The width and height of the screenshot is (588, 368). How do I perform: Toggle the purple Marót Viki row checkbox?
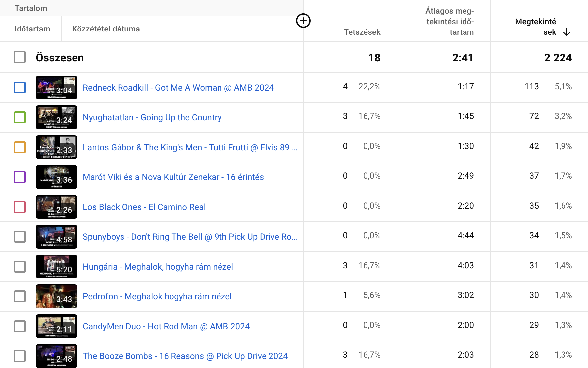[20, 177]
